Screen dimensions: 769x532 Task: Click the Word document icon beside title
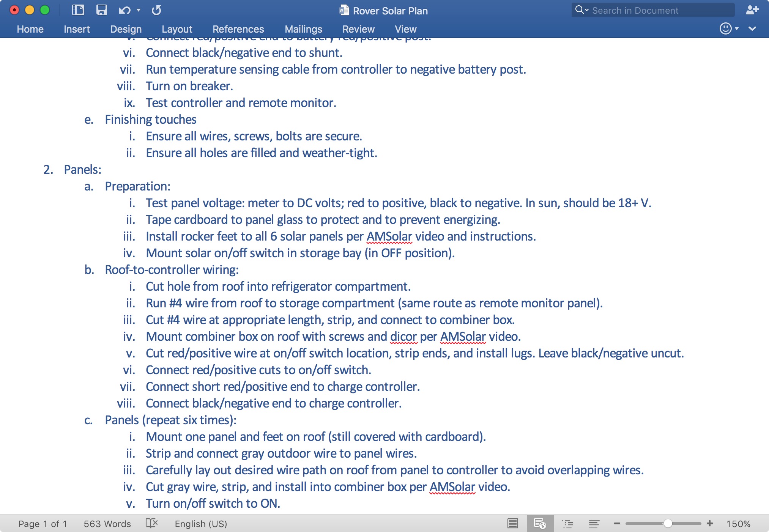[344, 10]
